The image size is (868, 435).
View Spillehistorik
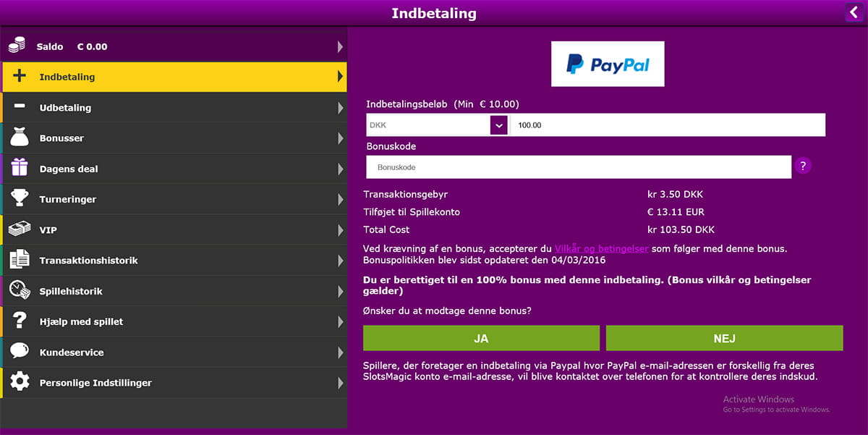pyautogui.click(x=174, y=291)
